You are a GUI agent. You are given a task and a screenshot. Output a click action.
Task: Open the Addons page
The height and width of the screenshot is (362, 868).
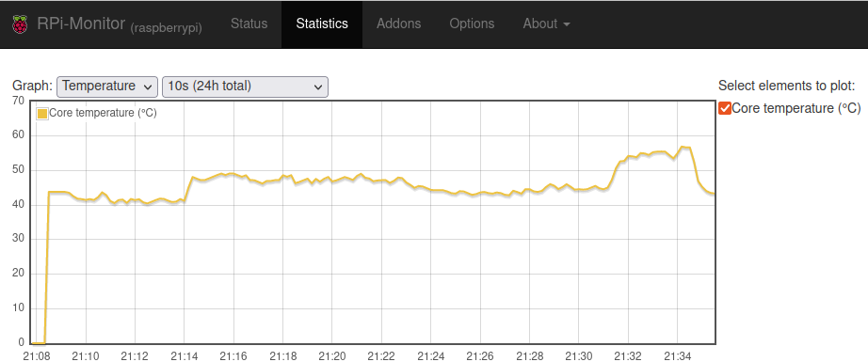398,24
